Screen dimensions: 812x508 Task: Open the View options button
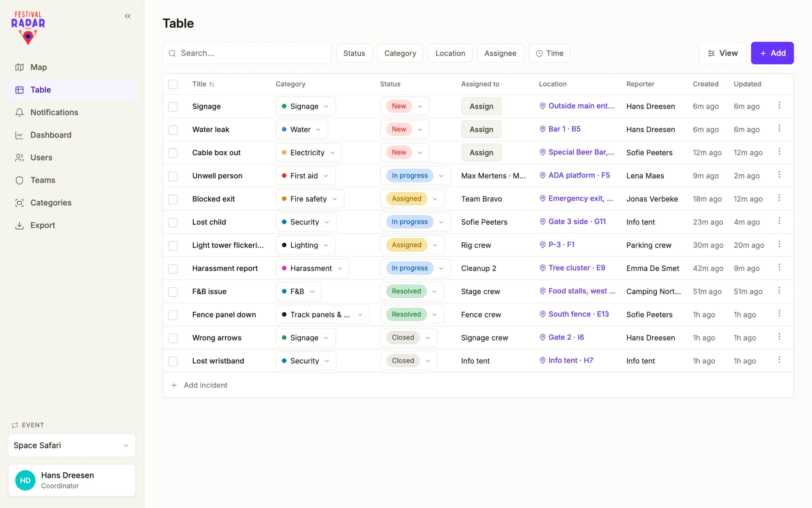tap(722, 53)
